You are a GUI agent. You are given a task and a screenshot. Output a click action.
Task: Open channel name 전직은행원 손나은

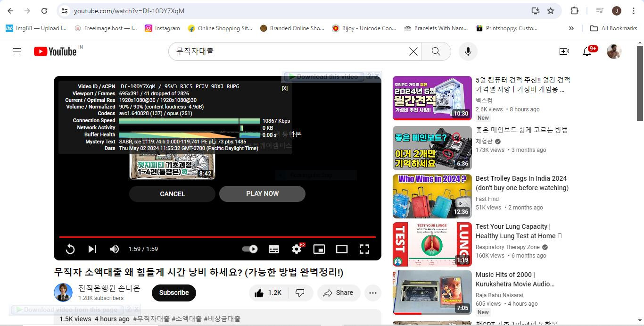pos(109,288)
